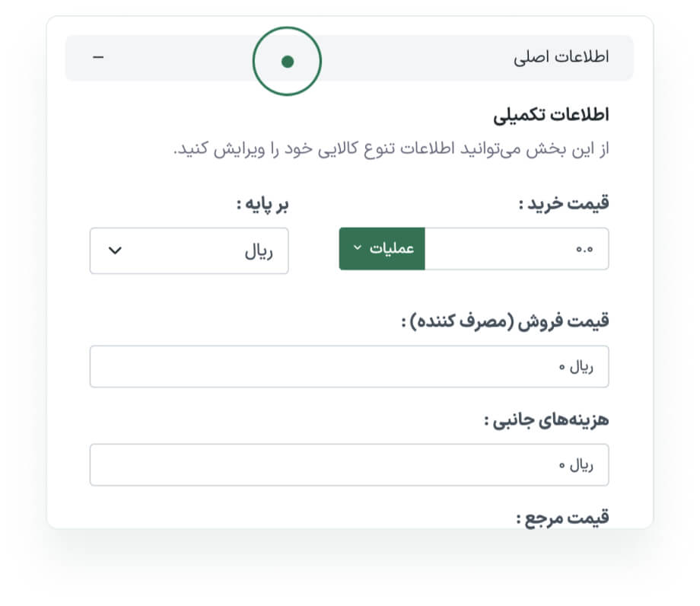Click the هزینه‌های جانبی label
Viewport: 700px width, 606px height.
click(546, 420)
